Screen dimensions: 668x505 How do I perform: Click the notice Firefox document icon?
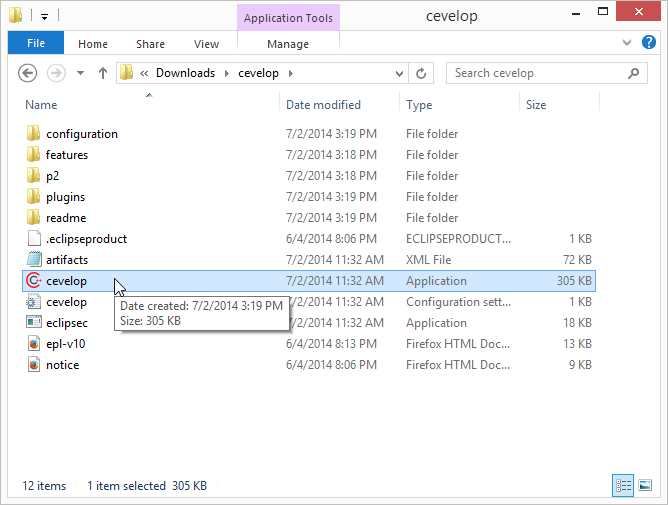(x=34, y=364)
